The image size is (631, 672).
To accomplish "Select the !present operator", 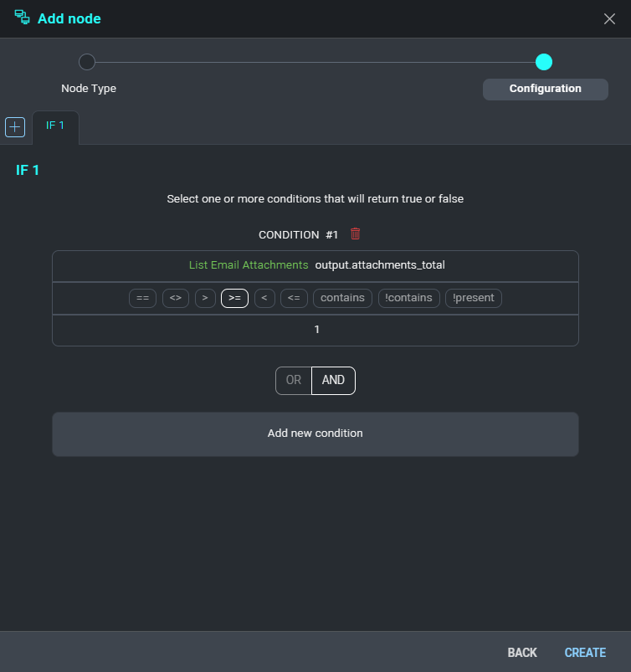I will point(473,298).
